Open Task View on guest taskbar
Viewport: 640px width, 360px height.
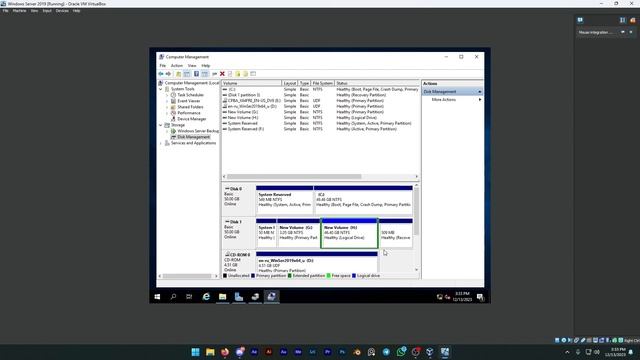[x=189, y=297]
